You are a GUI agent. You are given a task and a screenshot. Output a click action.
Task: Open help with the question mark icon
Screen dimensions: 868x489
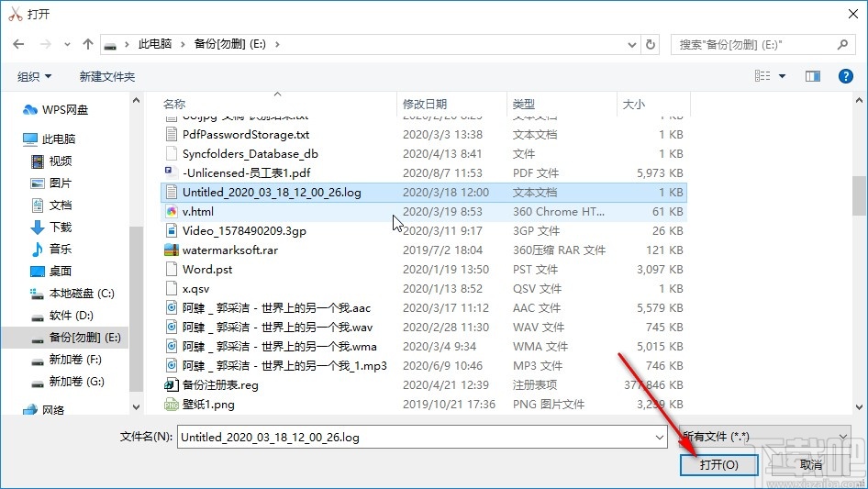[x=845, y=76]
